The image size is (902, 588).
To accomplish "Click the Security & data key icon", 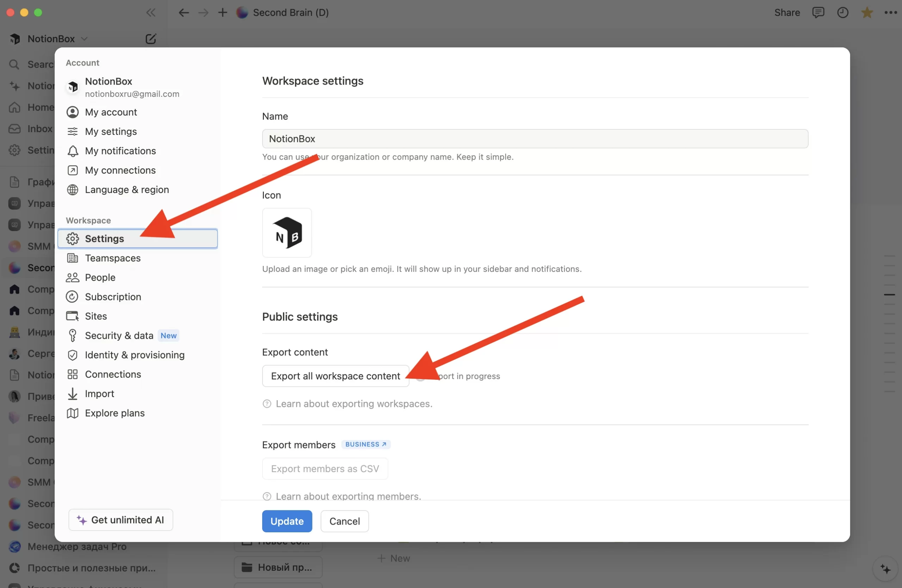I will [x=72, y=335].
